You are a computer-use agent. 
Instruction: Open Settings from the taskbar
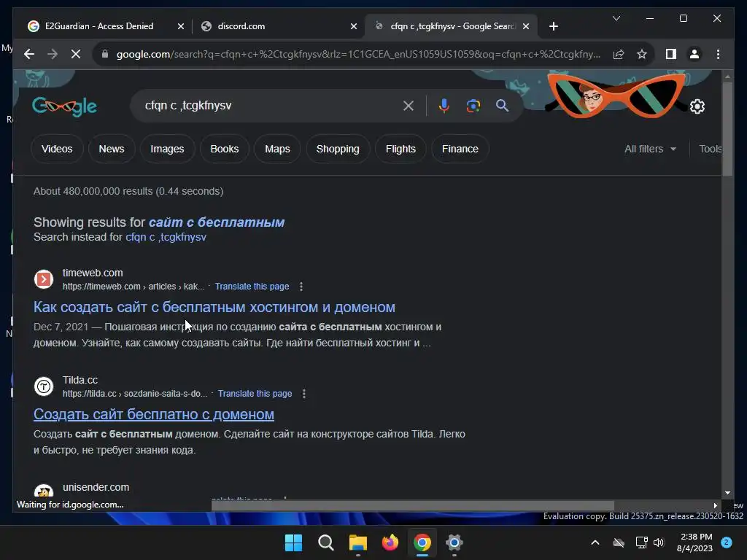point(454,542)
